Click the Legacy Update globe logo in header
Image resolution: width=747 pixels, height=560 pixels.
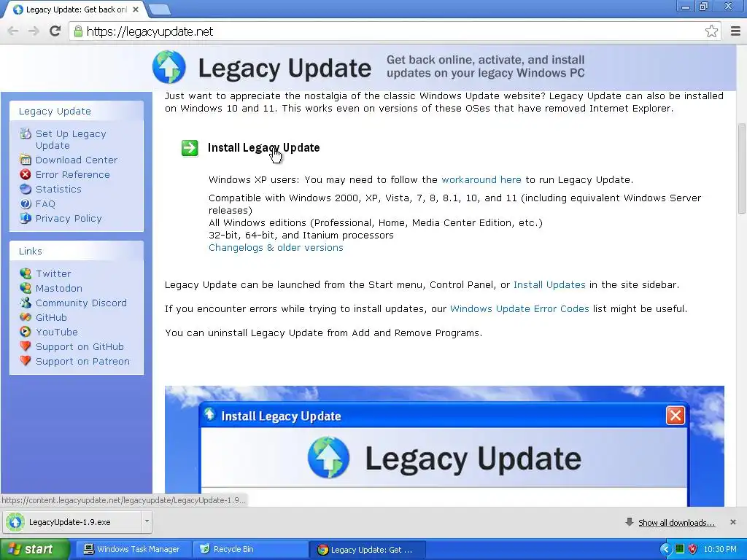(169, 67)
